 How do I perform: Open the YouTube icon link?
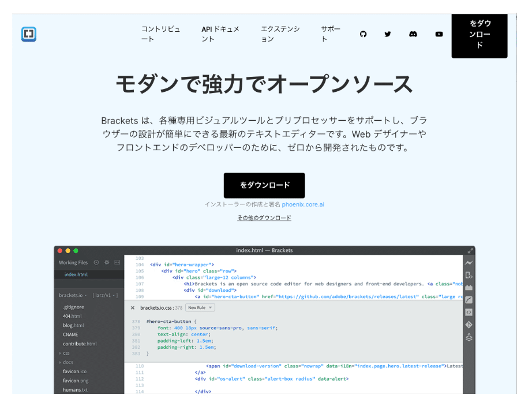pos(439,34)
